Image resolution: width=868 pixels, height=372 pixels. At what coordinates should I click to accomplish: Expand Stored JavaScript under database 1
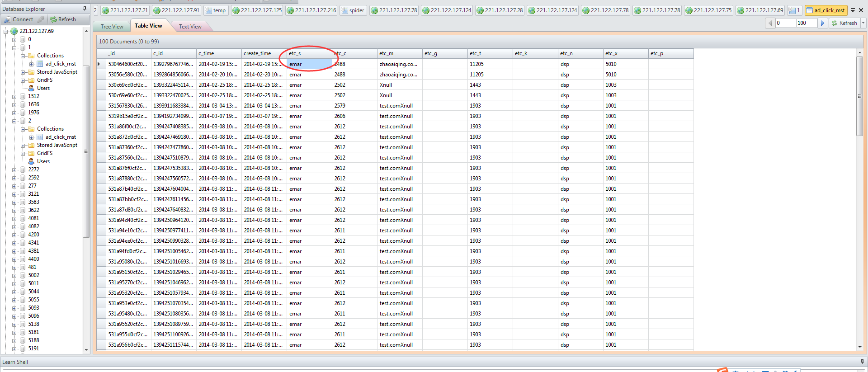tap(23, 72)
